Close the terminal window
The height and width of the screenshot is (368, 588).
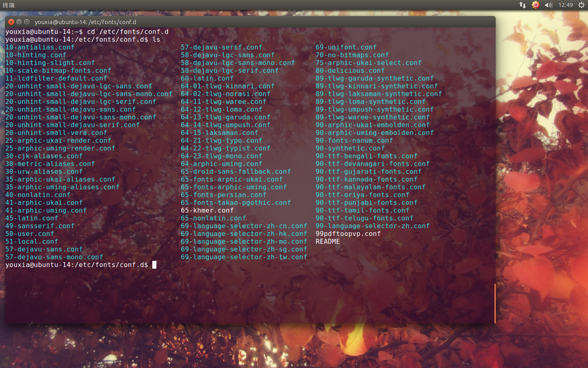click(x=11, y=22)
